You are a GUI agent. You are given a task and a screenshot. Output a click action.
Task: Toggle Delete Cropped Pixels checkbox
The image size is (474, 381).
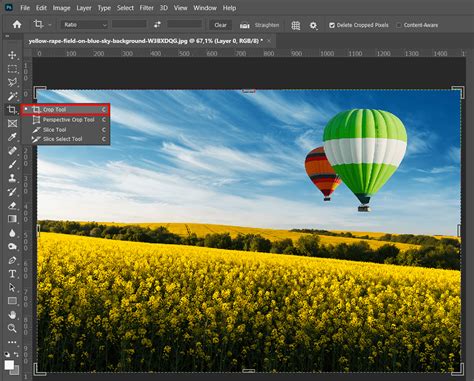click(332, 25)
